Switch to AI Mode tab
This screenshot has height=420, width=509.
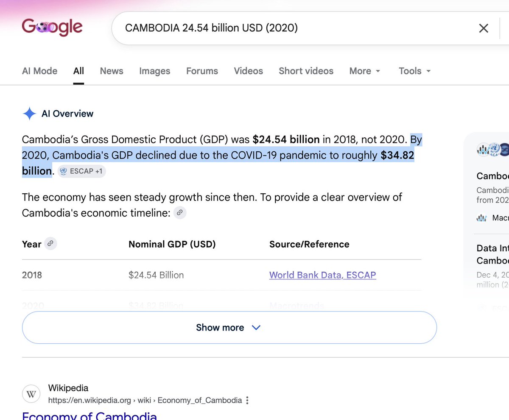click(x=40, y=71)
